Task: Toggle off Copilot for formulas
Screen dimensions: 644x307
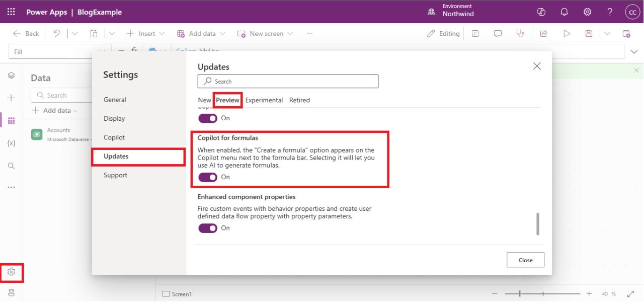Action: pyautogui.click(x=208, y=177)
